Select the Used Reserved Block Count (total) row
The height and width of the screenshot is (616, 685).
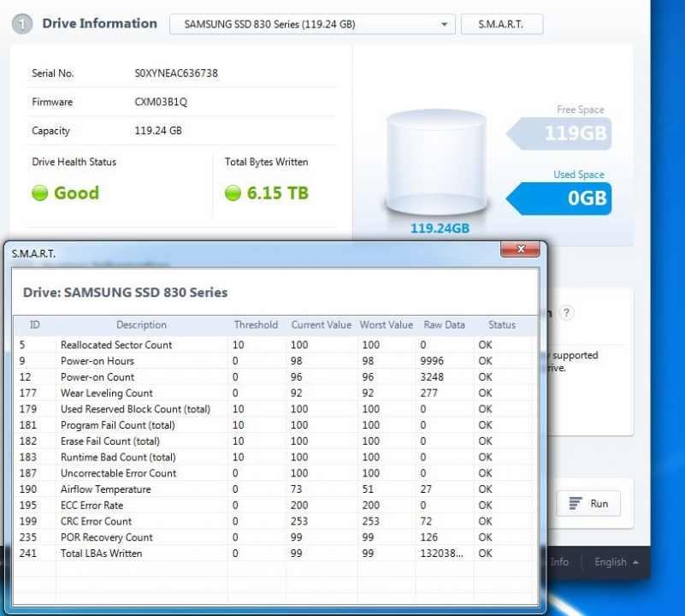point(274,409)
